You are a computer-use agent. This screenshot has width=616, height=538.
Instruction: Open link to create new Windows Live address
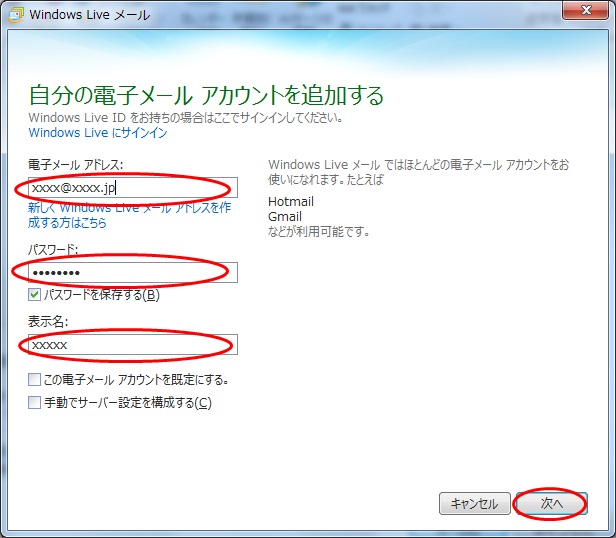coord(129,215)
